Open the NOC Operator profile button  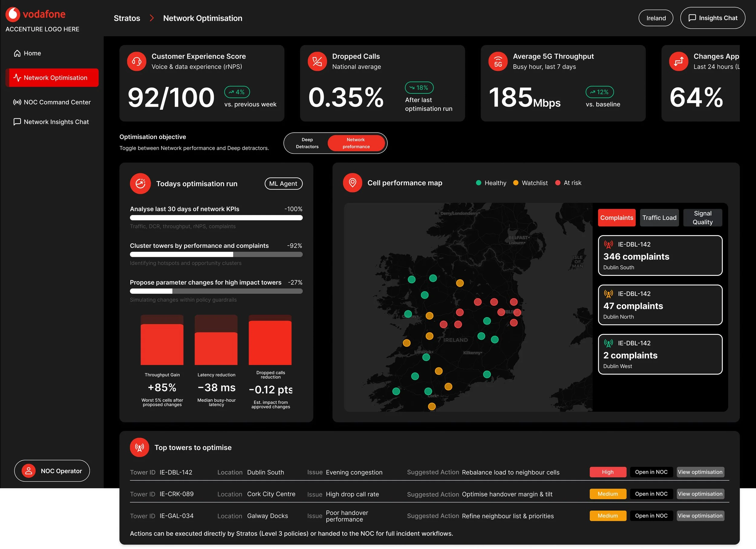[x=52, y=471]
